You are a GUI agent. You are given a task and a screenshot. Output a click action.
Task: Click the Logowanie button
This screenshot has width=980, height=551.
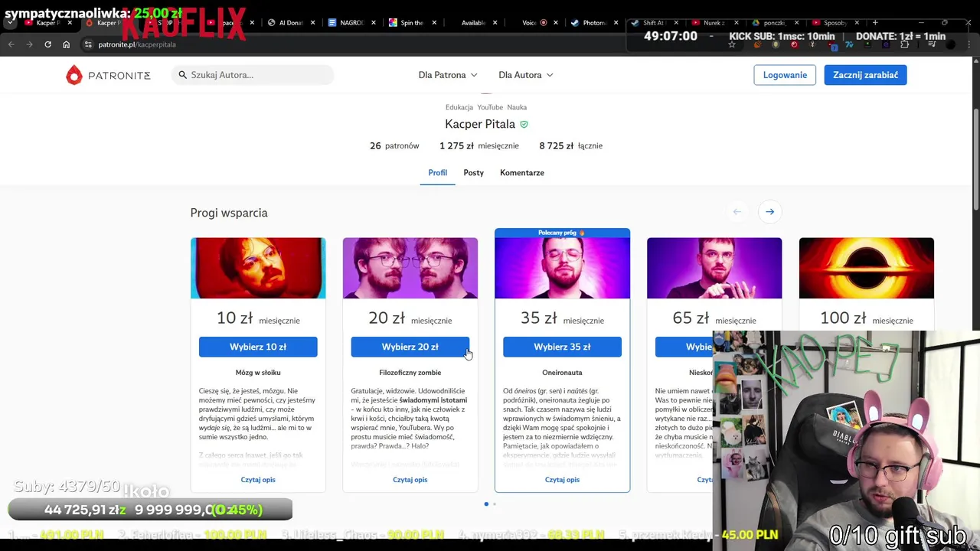coord(785,75)
